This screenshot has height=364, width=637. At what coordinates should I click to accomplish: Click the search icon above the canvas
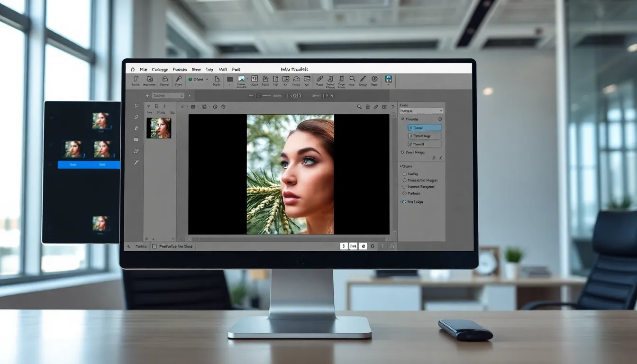(x=360, y=107)
